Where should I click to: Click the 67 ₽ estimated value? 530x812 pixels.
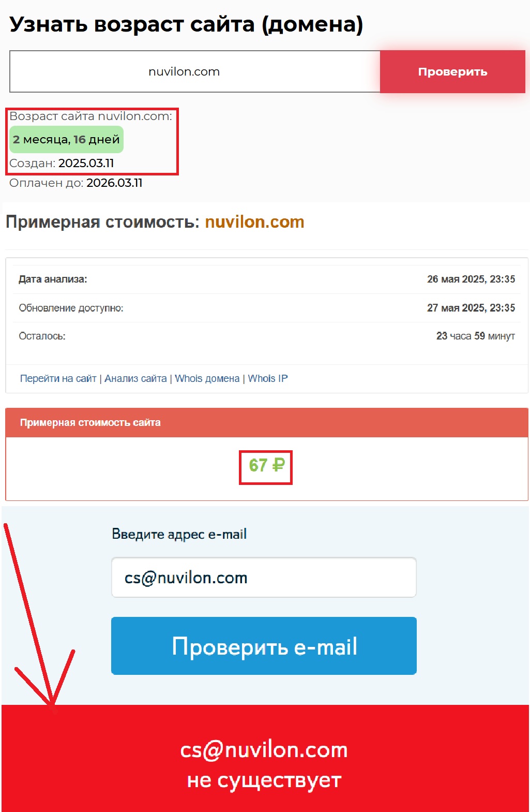click(x=266, y=465)
